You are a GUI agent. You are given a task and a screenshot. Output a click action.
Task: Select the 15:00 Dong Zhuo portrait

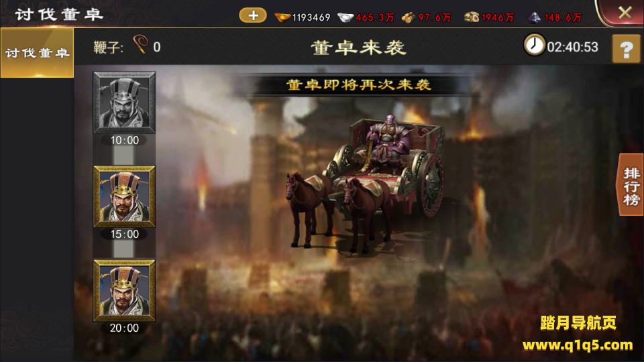124,196
